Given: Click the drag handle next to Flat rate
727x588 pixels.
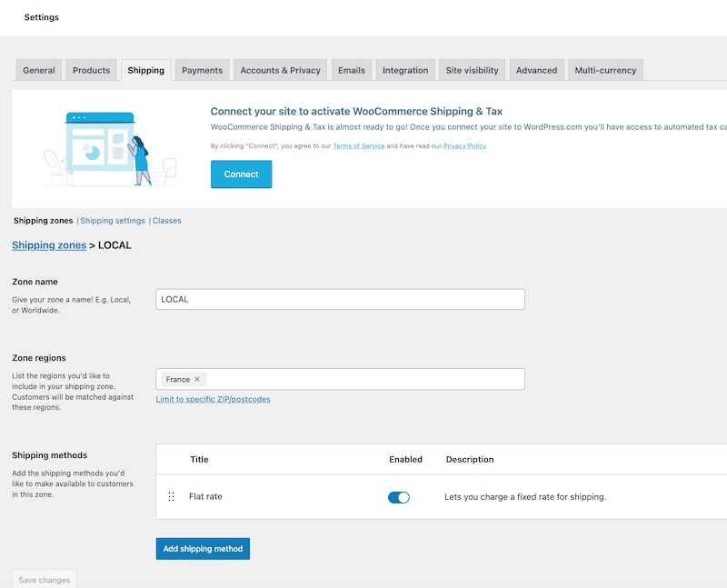Looking at the screenshot, I should (x=171, y=497).
